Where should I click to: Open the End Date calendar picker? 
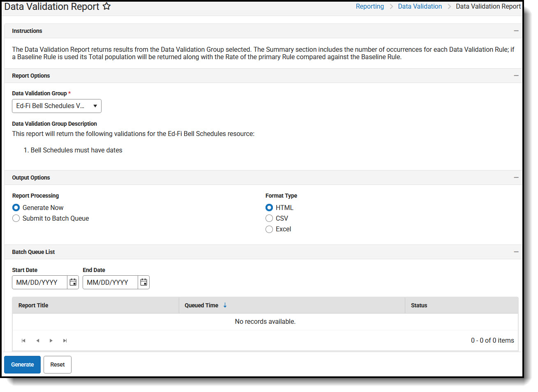tap(143, 282)
